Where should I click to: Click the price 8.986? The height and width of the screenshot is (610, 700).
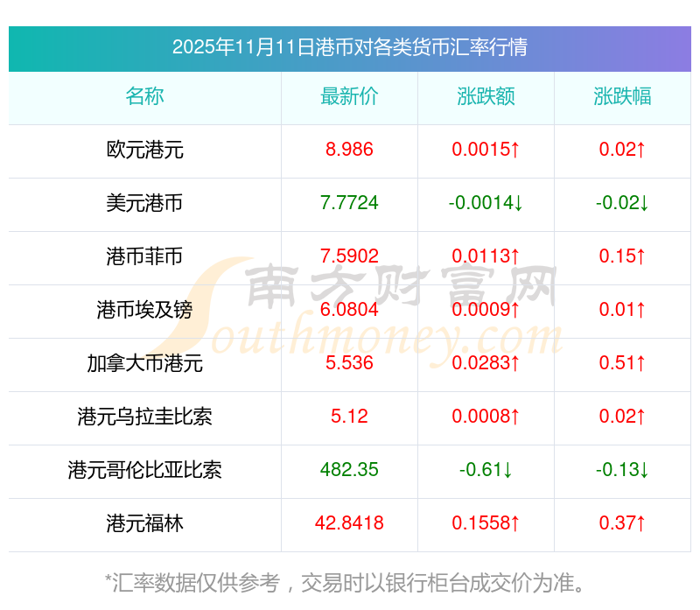(x=349, y=150)
